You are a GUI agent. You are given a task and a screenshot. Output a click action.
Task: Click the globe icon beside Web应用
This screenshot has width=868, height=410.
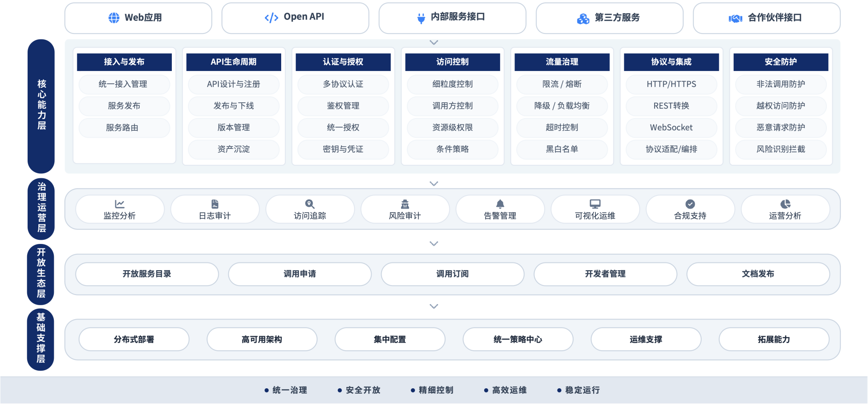point(114,18)
